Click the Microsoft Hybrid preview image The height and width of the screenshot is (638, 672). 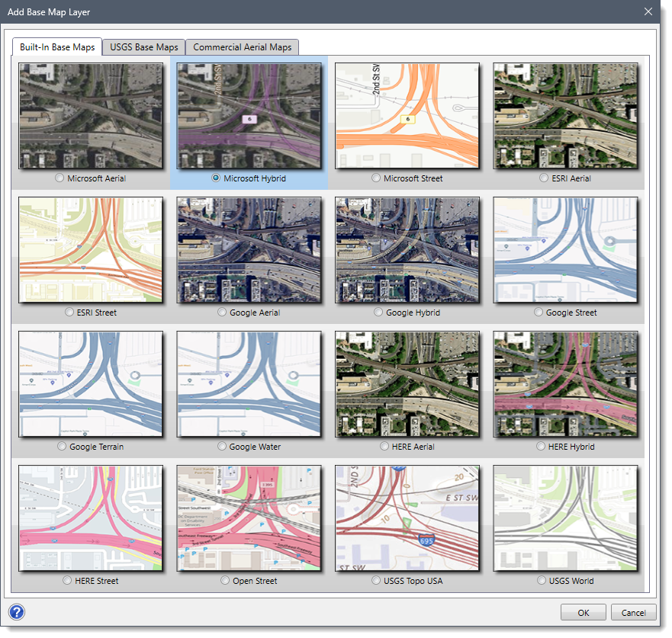[249, 115]
